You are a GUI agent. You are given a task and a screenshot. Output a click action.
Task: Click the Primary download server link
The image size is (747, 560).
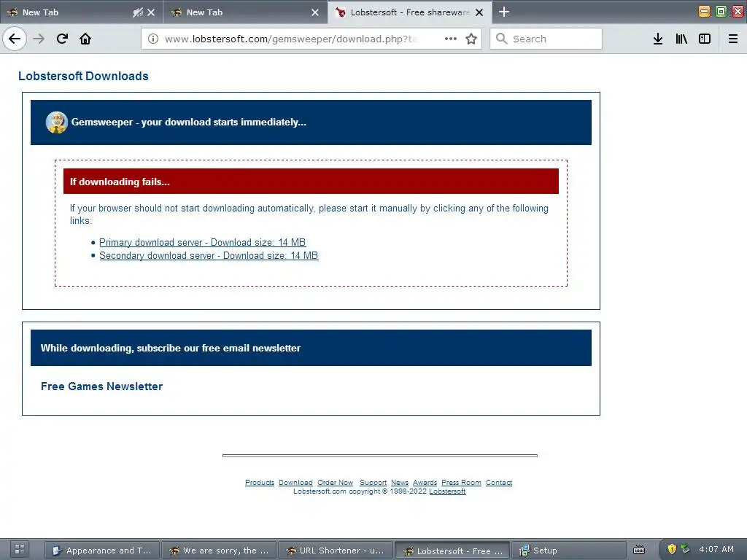pos(203,242)
